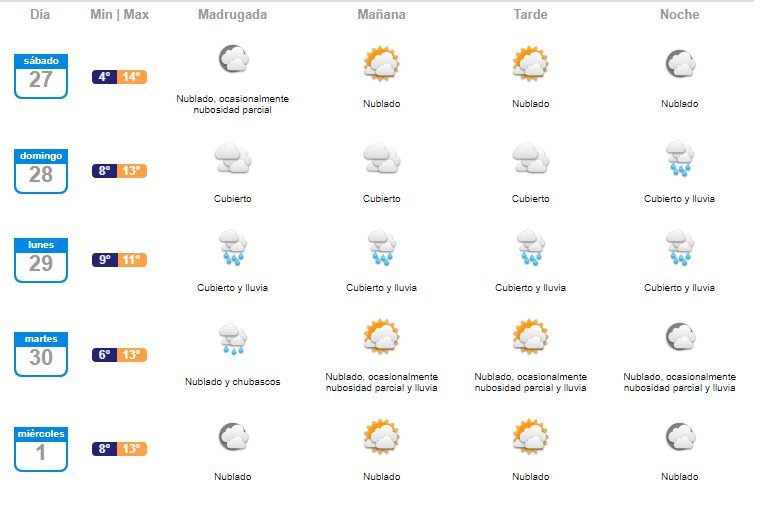769x505 pixels.
Task: Click sábado 27 tarde sun-cloud icon
Action: 531,63
